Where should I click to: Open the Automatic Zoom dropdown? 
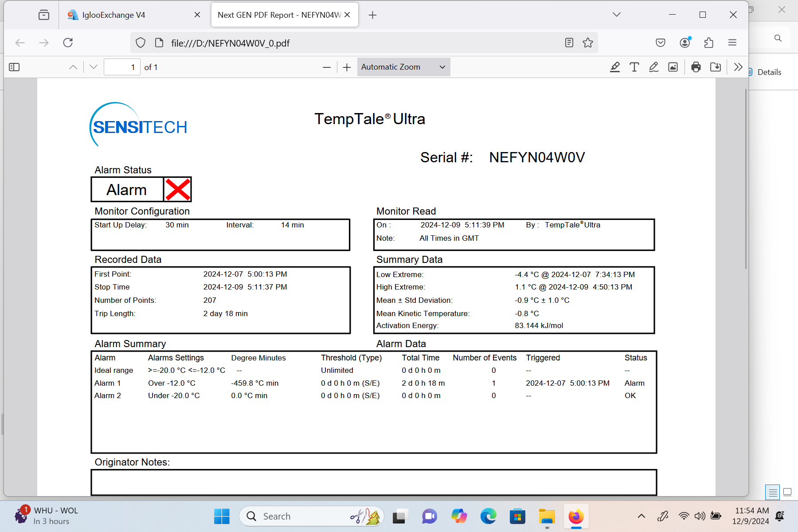tap(403, 67)
